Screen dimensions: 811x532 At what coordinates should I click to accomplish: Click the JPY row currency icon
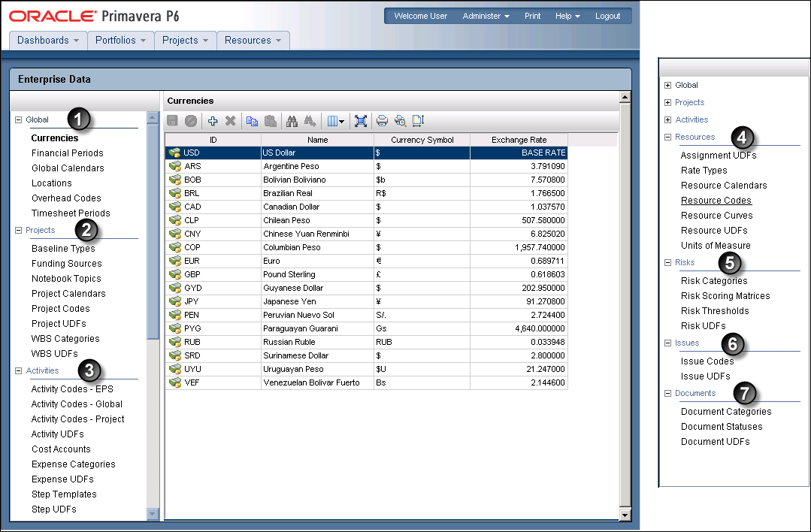coord(175,301)
